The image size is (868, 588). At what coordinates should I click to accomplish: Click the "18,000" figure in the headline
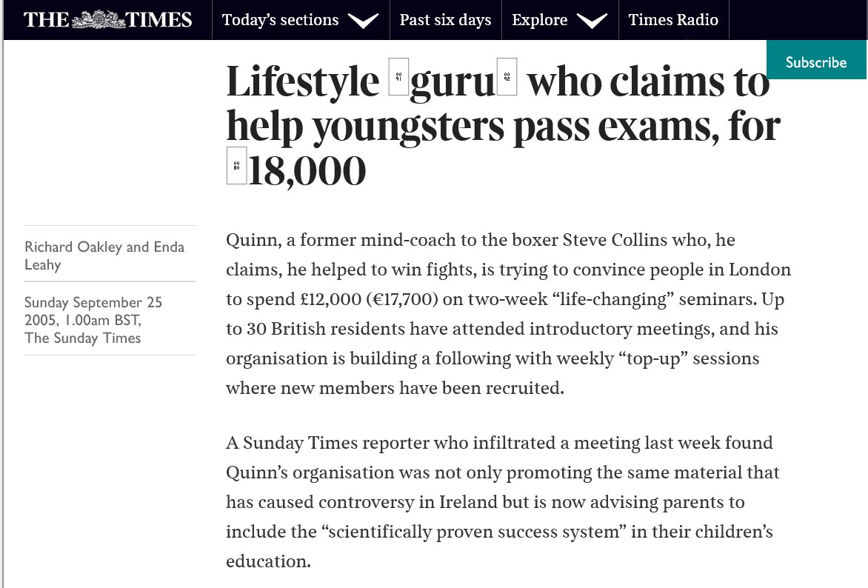tap(307, 171)
